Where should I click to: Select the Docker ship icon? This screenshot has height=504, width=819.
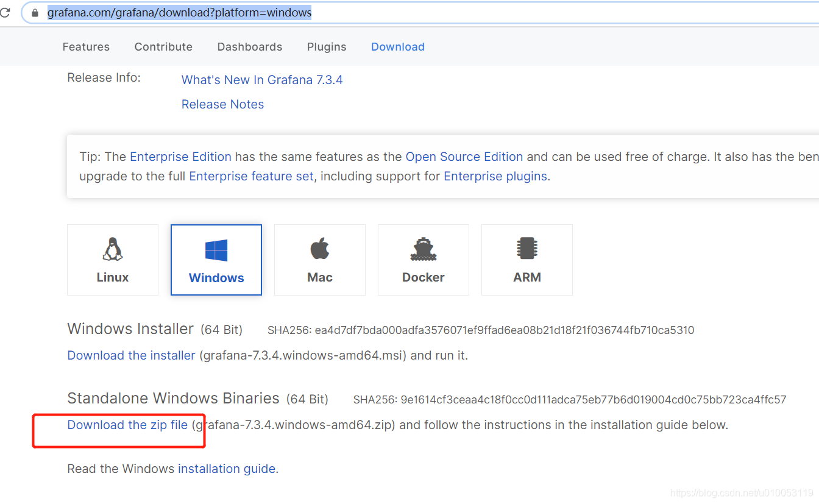coord(424,249)
